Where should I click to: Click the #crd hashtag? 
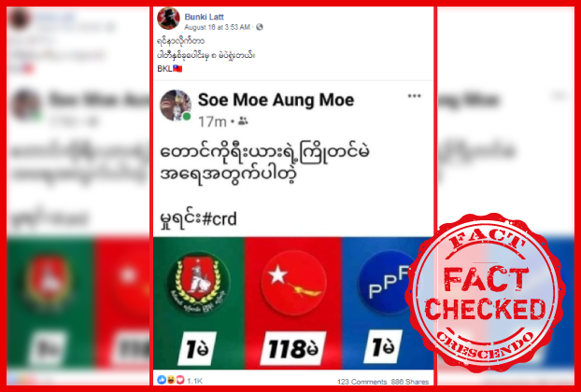[220, 219]
